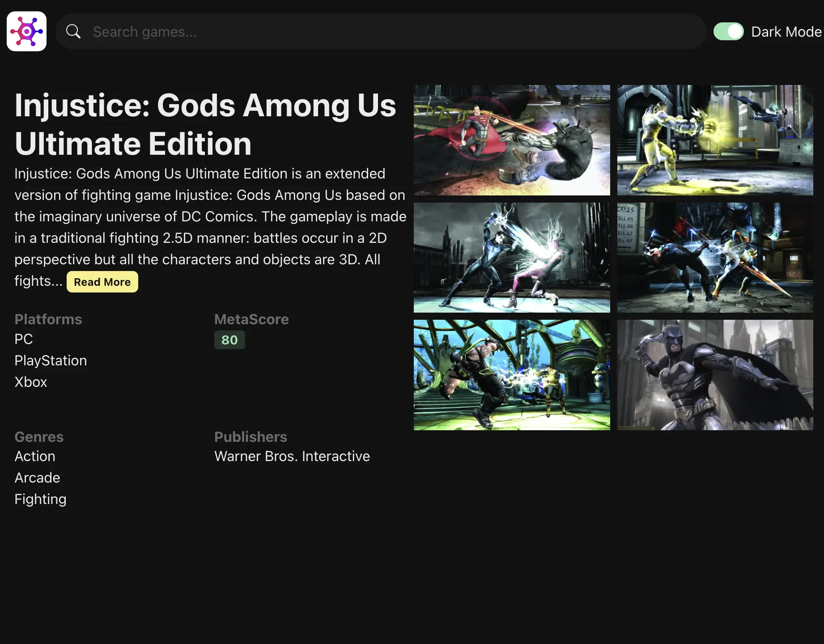Open the yellow armored fighter screenshot
Viewport: 824px width, 644px height.
coord(715,140)
